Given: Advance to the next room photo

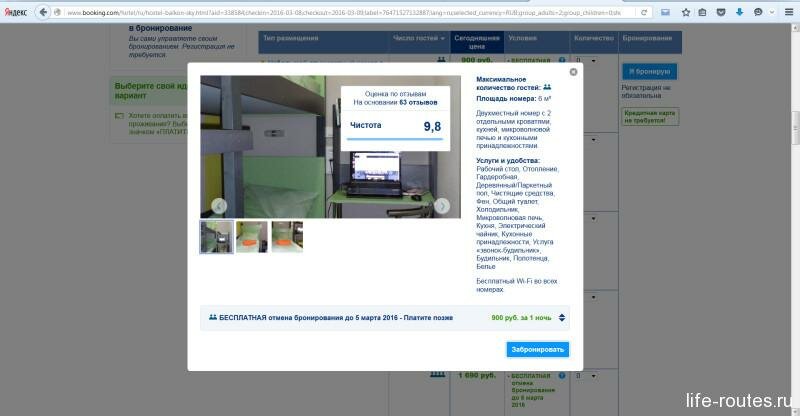Looking at the screenshot, I should pyautogui.click(x=442, y=206).
